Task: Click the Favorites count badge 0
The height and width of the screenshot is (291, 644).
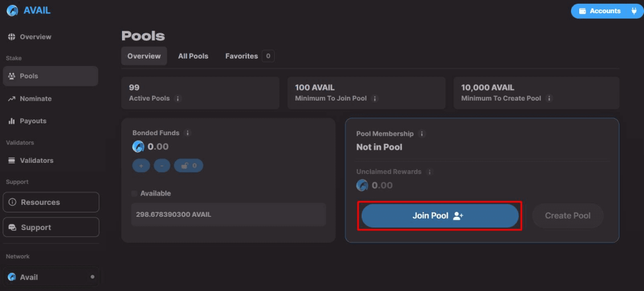Action: pos(268,56)
